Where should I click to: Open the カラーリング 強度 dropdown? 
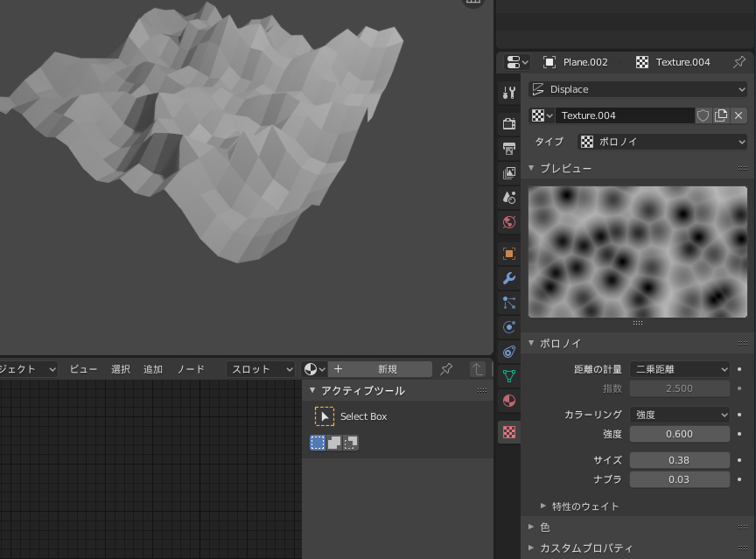[680, 415]
